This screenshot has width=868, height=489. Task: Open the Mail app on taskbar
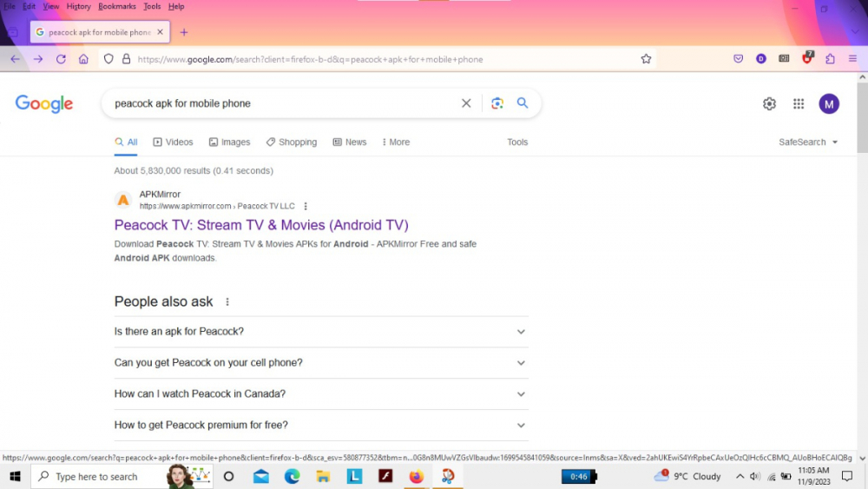click(261, 476)
